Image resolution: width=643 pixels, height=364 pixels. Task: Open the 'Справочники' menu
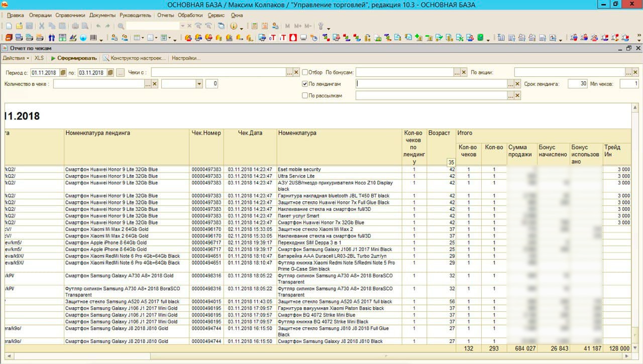(70, 15)
